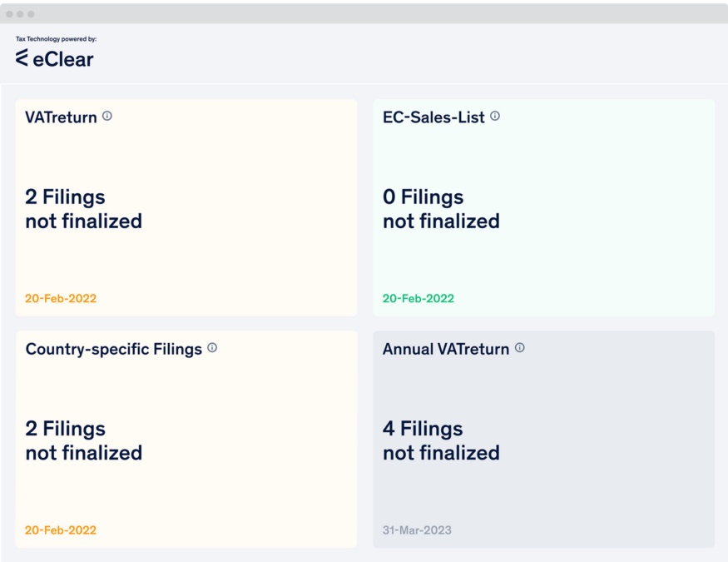Click "2 Filings not finalized" in VATreturn card
The image size is (728, 562).
click(x=83, y=209)
